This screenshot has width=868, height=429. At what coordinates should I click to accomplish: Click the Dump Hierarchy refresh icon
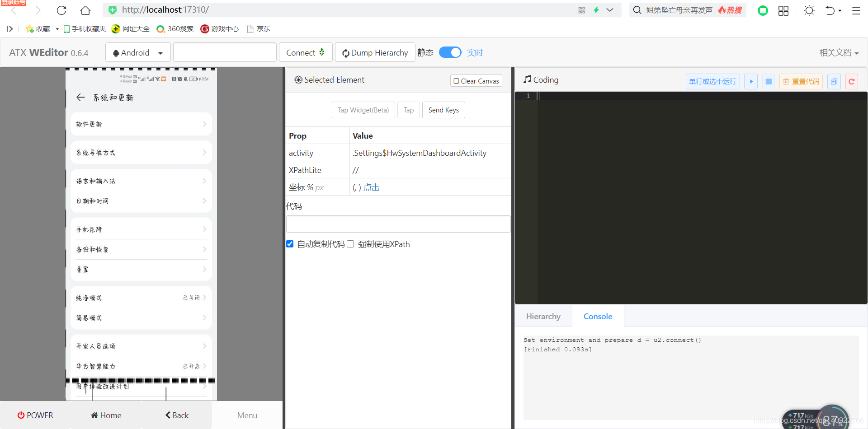pyautogui.click(x=345, y=52)
